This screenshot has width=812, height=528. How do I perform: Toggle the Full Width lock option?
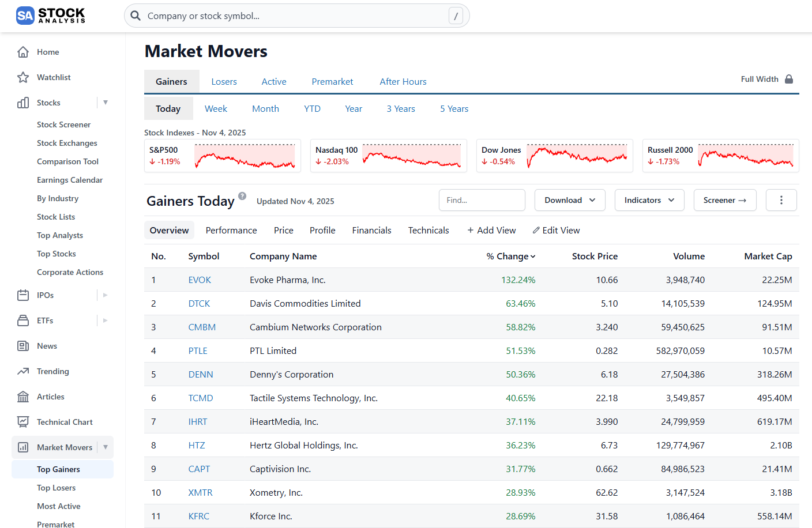coord(788,78)
